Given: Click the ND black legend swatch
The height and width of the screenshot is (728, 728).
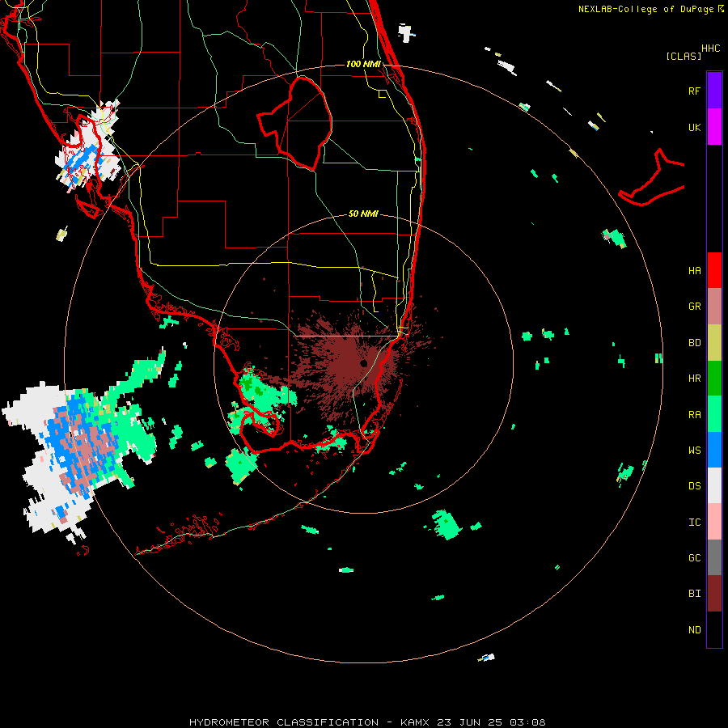Looking at the screenshot, I should [714, 629].
